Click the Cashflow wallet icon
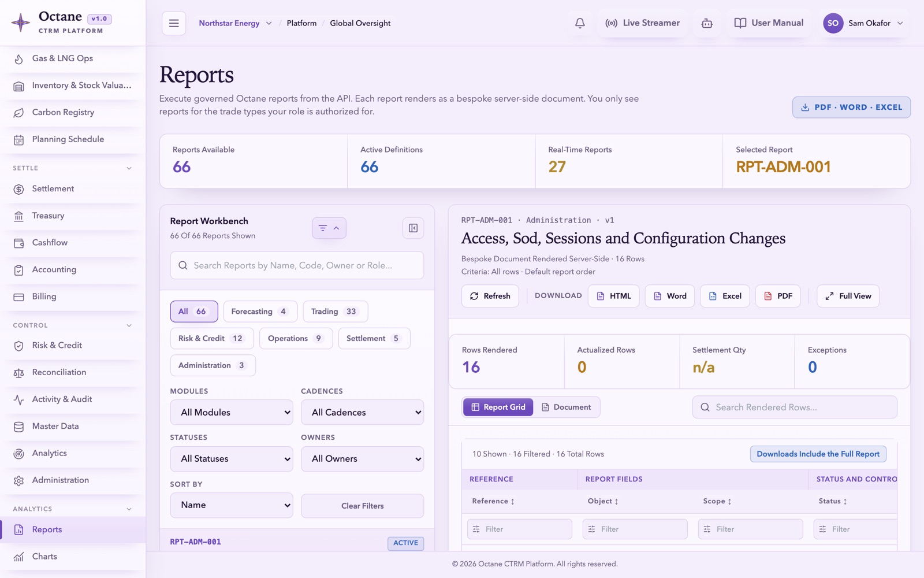Image resolution: width=924 pixels, height=578 pixels. (x=18, y=243)
